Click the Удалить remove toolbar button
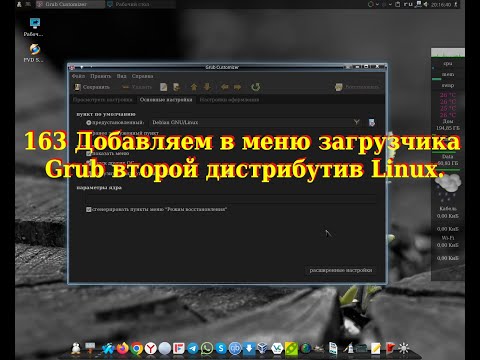Viewport: 480px width, 360px height. 137,87
